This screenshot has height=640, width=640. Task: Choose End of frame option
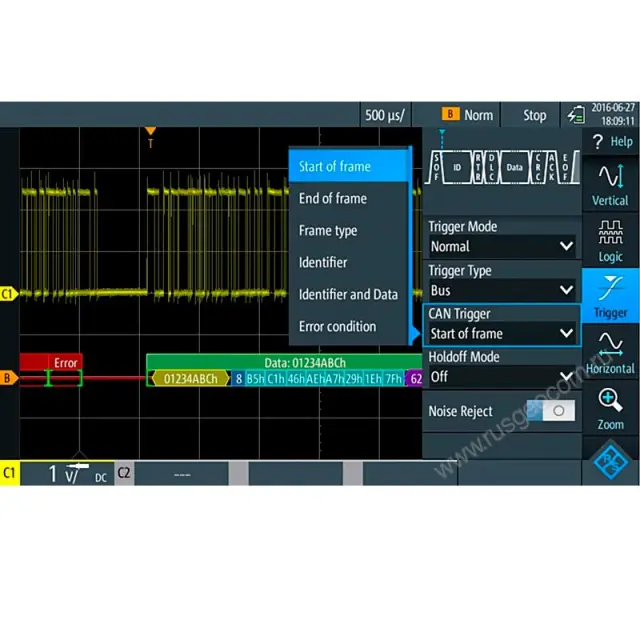tap(333, 198)
